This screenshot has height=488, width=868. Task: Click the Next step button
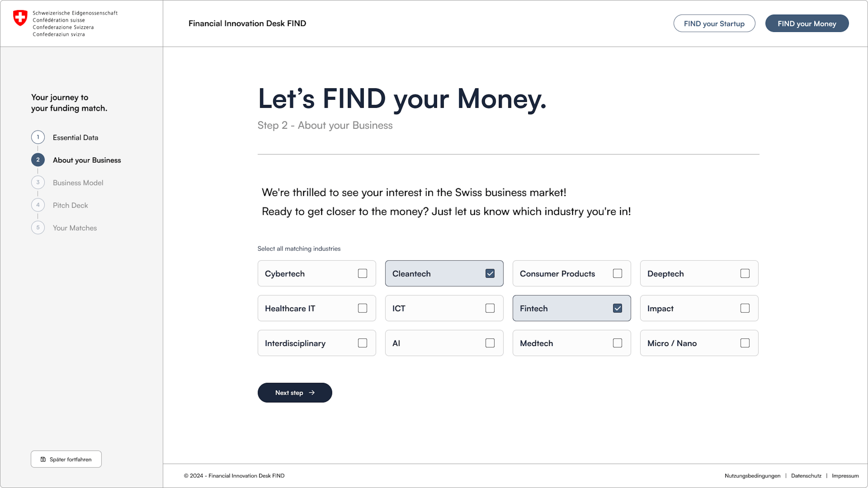[x=295, y=392]
